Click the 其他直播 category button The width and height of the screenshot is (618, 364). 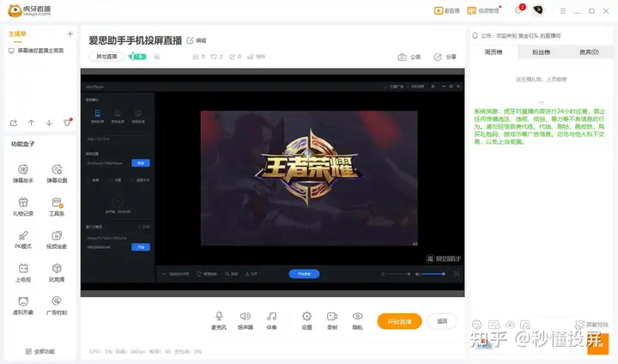coord(106,57)
